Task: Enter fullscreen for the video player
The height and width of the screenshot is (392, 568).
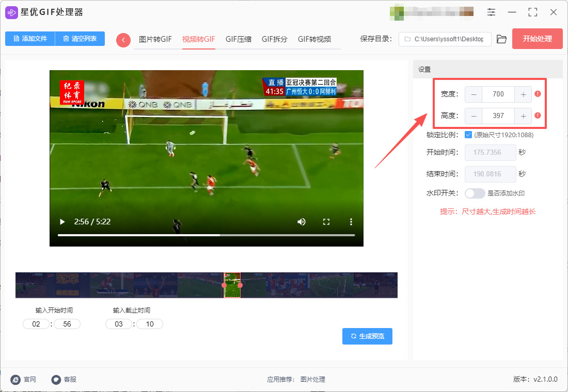Action: [326, 221]
